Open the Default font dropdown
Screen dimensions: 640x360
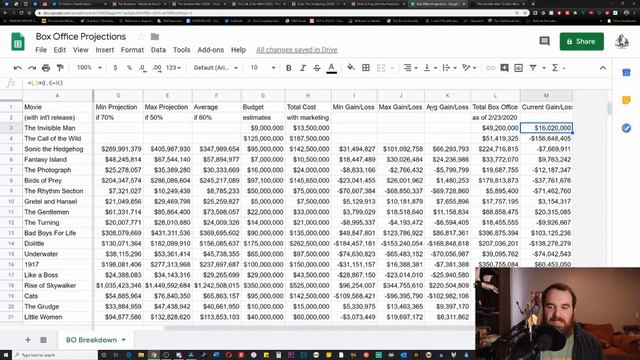[216, 68]
